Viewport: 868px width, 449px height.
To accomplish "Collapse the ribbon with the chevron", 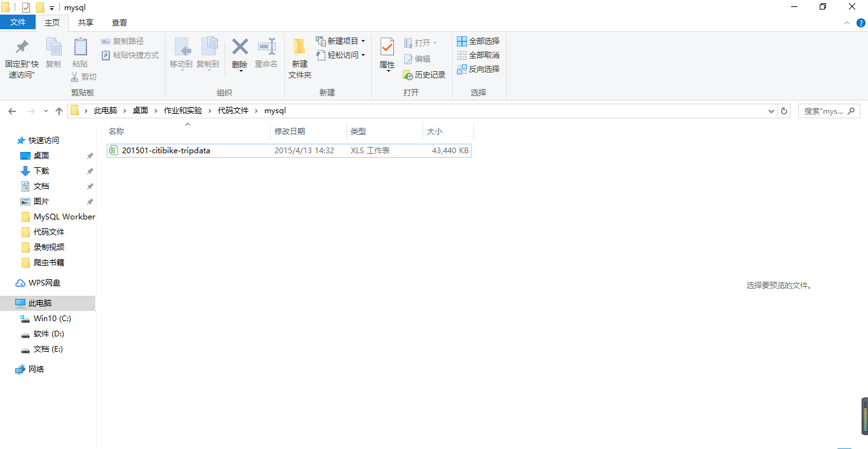I will tap(846, 23).
